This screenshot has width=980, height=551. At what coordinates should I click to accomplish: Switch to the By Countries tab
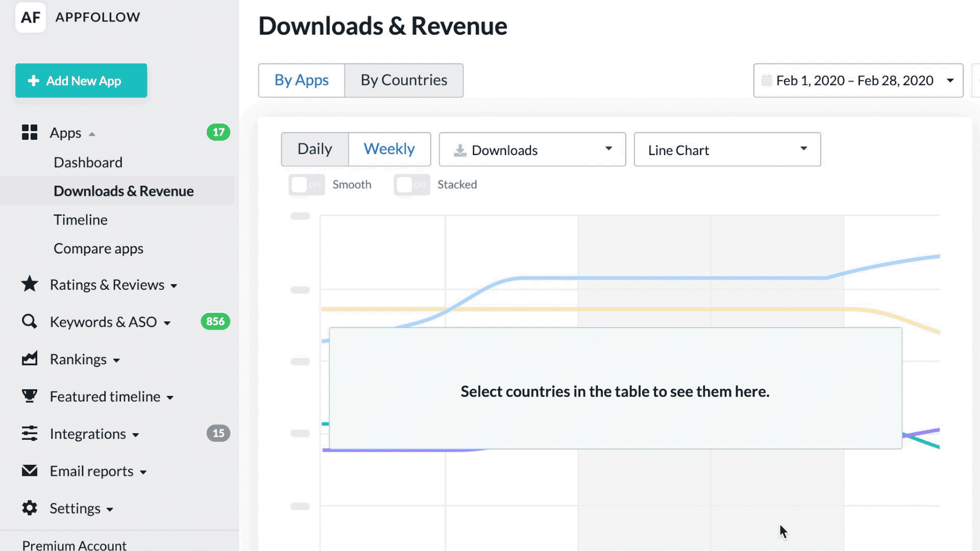404,81
